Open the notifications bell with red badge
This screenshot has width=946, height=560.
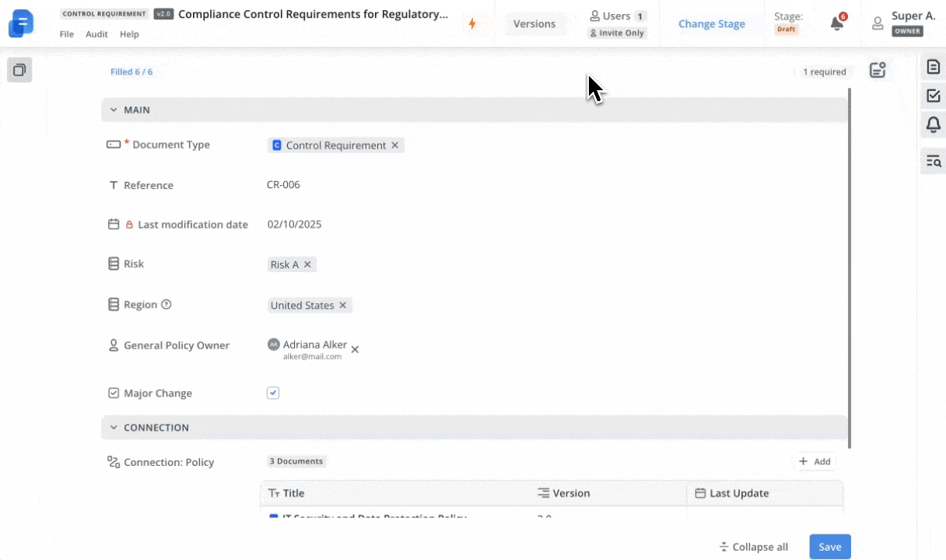coord(837,23)
